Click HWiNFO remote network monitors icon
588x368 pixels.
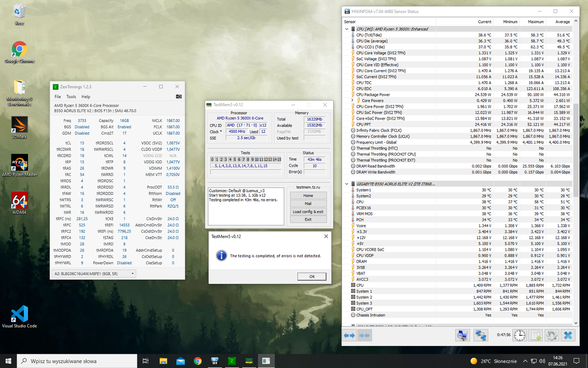(481, 336)
